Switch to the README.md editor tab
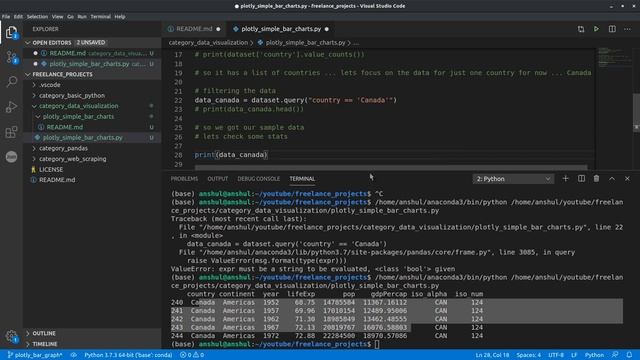The image size is (640, 360). pyautogui.click(x=194, y=29)
